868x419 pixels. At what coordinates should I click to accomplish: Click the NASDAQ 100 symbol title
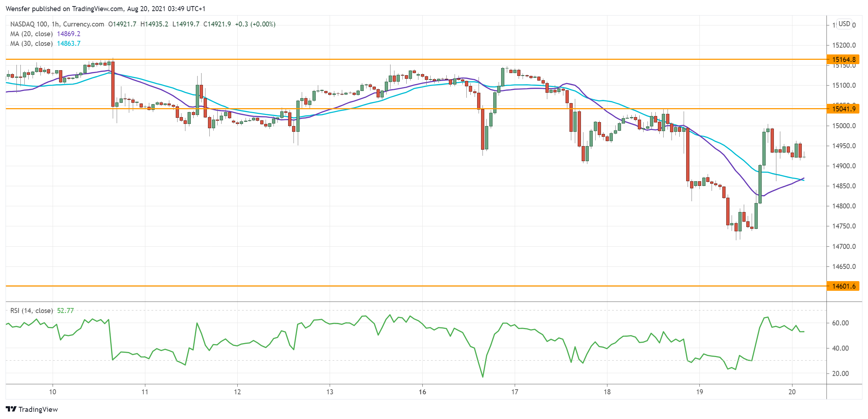(29, 24)
